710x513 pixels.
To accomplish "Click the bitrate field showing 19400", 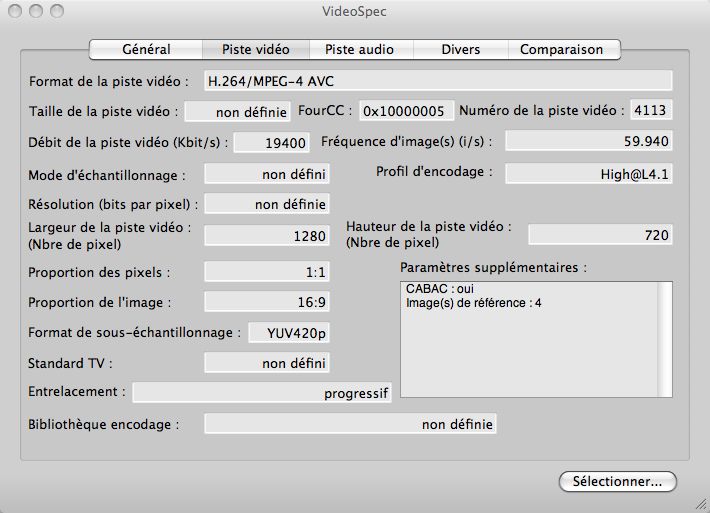I will (271, 143).
